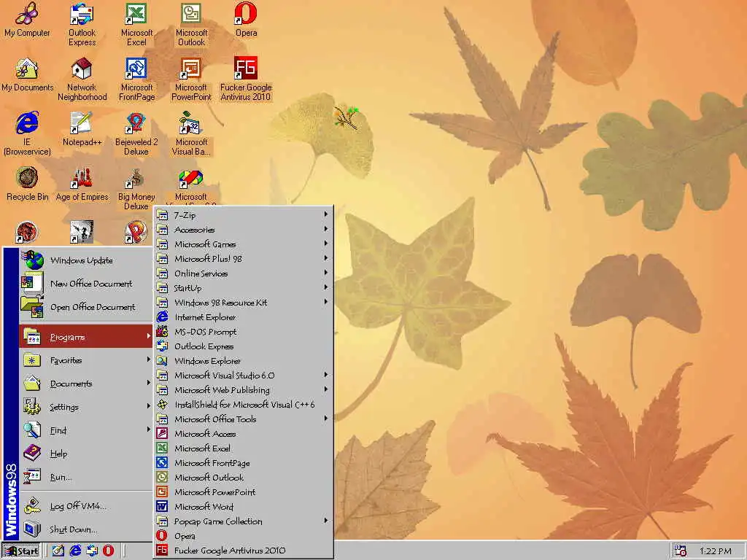
Task: Expand the StartUp folder
Action: [x=243, y=288]
